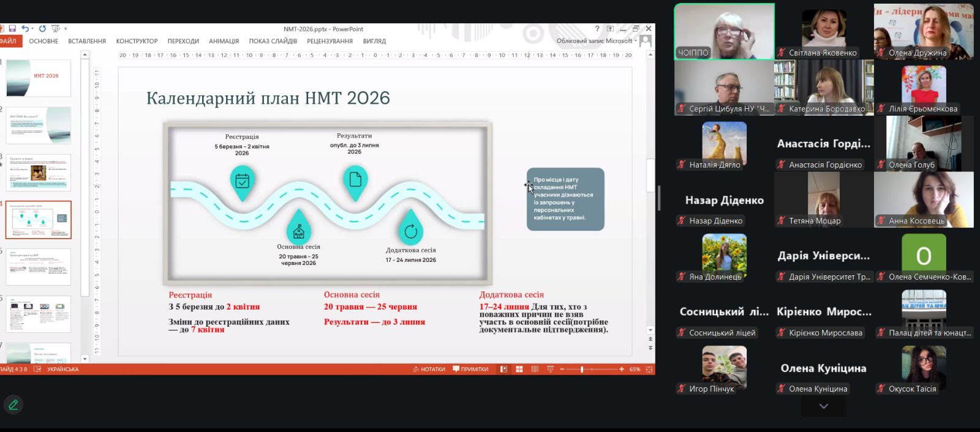Open Customize Quick Access Toolbar dropdown
Image resolution: width=980 pixels, height=432 pixels.
pyautogui.click(x=66, y=29)
